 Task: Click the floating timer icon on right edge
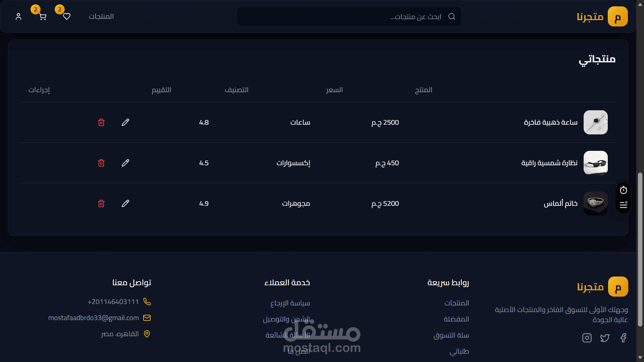pos(623,190)
